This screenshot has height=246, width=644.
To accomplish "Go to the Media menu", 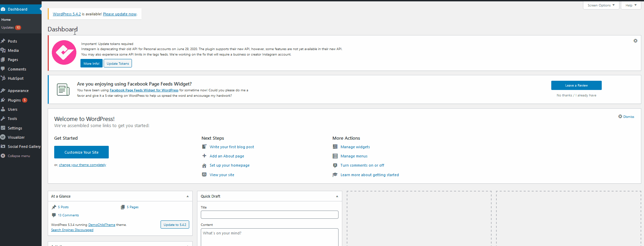I will pos(13,50).
